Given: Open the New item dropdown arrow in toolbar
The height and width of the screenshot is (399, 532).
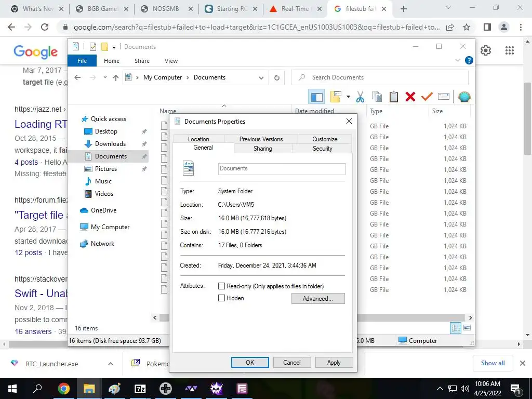Looking at the screenshot, I should [348, 97].
